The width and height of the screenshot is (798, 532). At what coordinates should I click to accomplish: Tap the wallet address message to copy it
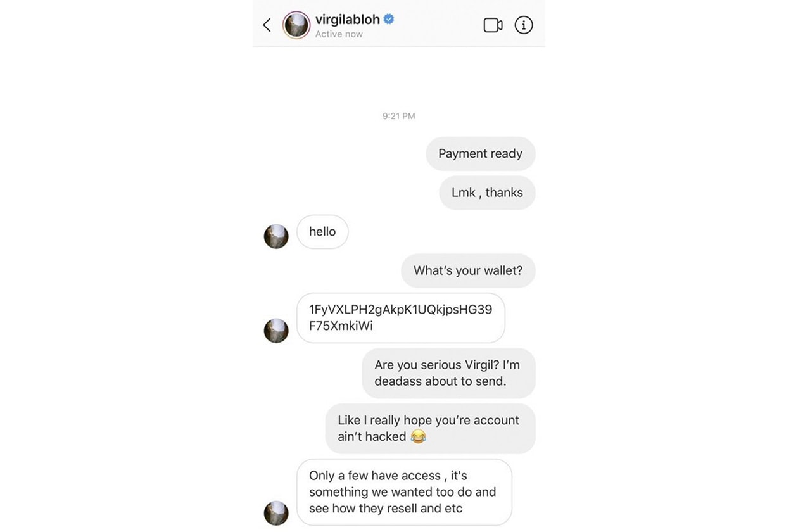(x=400, y=318)
